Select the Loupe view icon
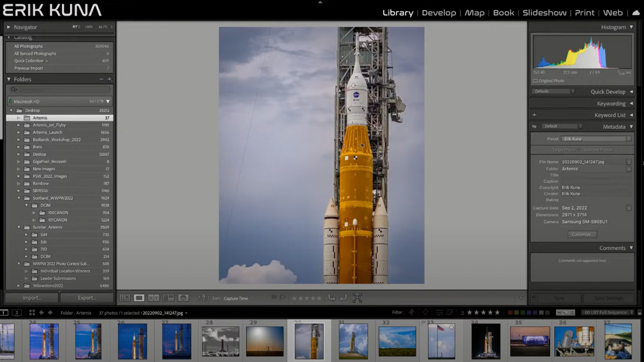 coord(139,298)
